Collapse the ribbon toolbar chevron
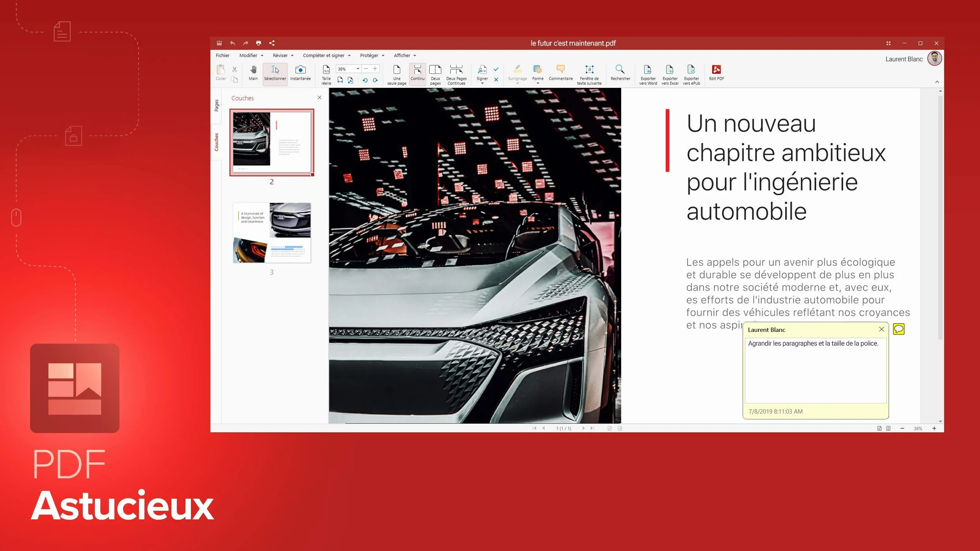 point(937,82)
